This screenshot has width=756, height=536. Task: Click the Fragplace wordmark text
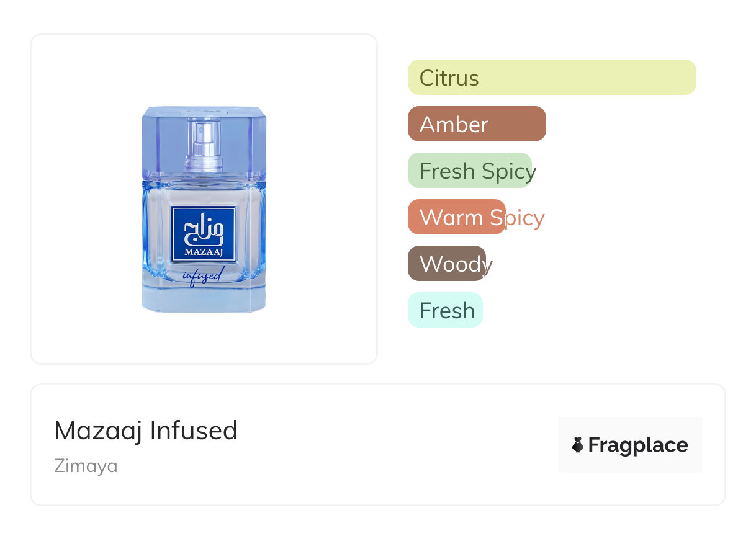pos(637,445)
